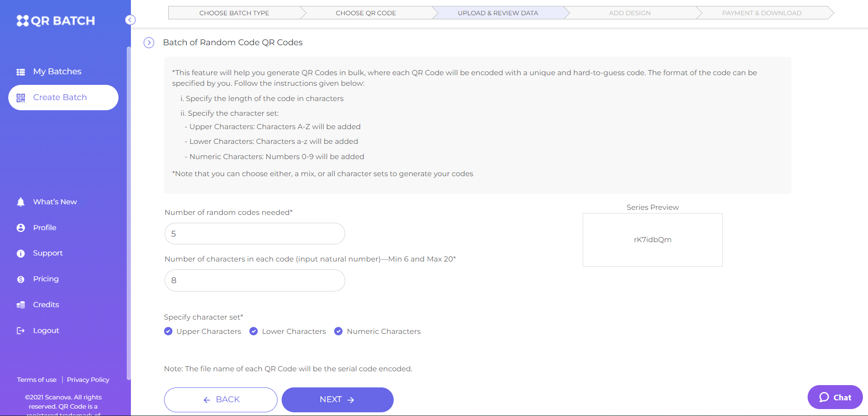Click the My Batches list icon
The image size is (868, 416).
coord(21,72)
